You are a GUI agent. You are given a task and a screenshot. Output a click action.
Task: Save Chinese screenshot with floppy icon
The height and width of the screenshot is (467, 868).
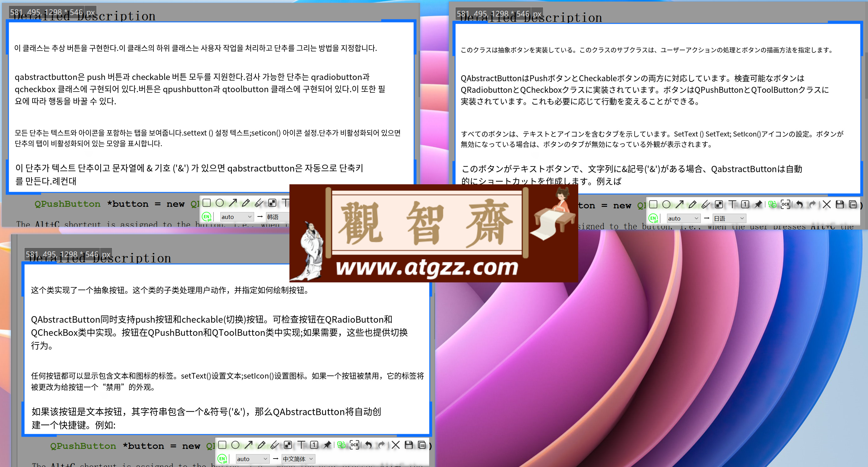click(409, 445)
